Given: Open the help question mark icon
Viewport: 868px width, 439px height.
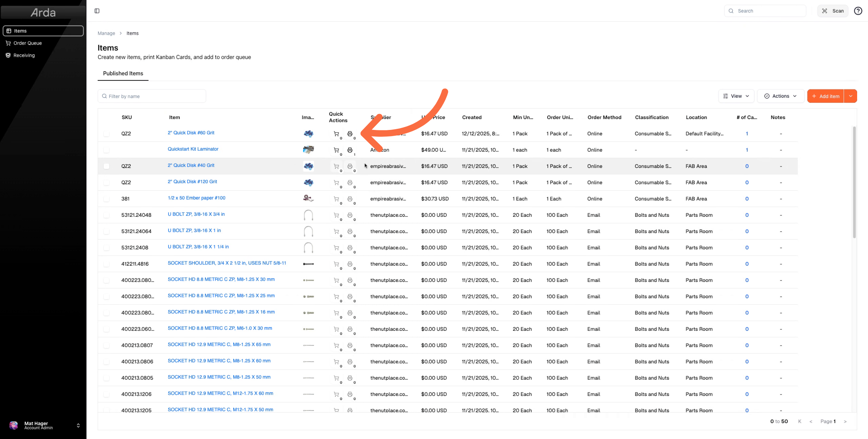Looking at the screenshot, I should pos(858,11).
